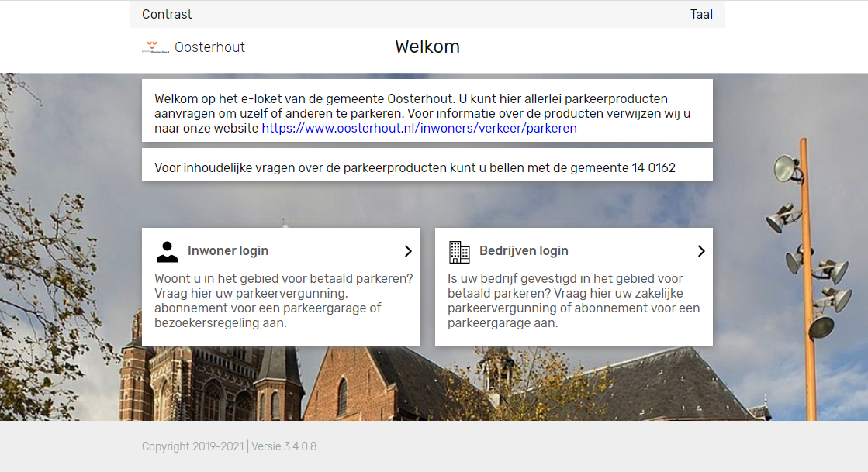Click the Oosterhout municipality logo icon
Image resolution: width=868 pixels, height=472 pixels.
coord(155,47)
